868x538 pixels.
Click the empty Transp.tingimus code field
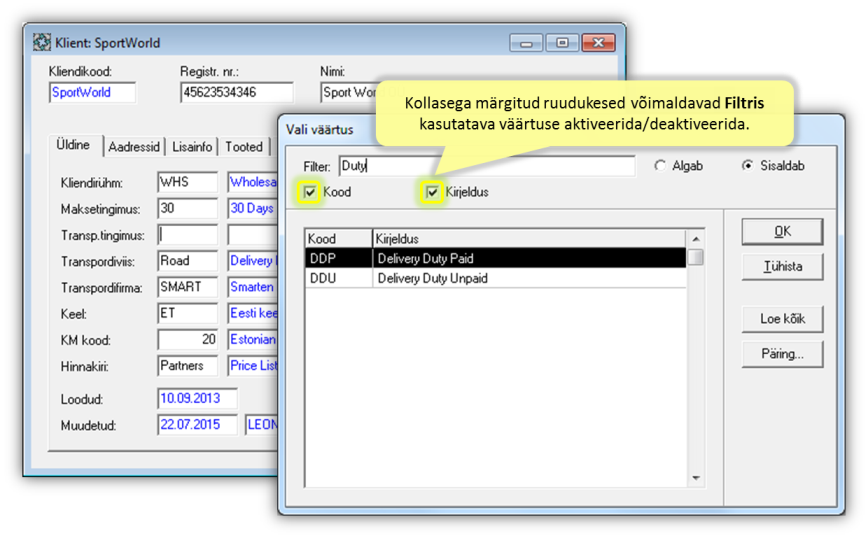point(188,235)
